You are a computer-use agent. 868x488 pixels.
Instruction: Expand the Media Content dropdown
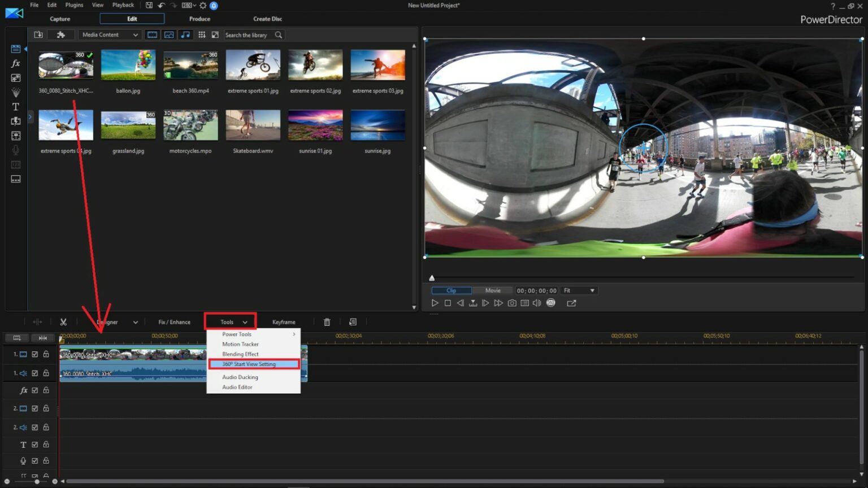pos(110,35)
